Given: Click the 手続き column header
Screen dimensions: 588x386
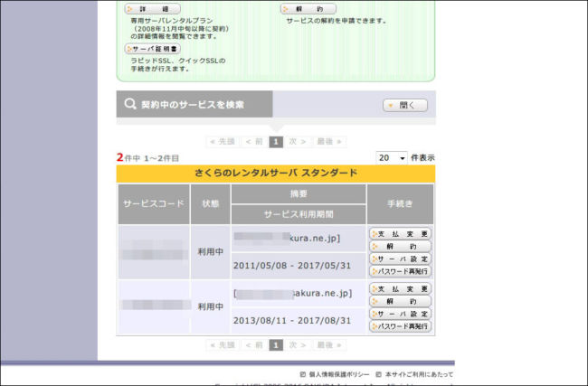Looking at the screenshot, I should coord(400,204).
